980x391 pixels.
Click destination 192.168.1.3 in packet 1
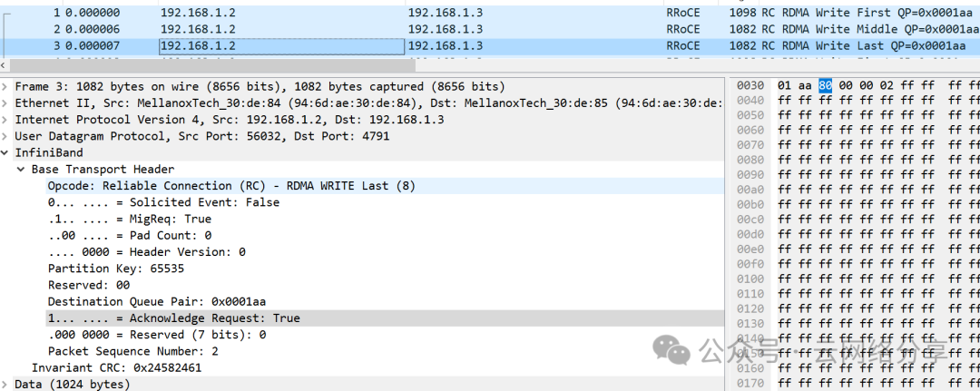pos(445,13)
